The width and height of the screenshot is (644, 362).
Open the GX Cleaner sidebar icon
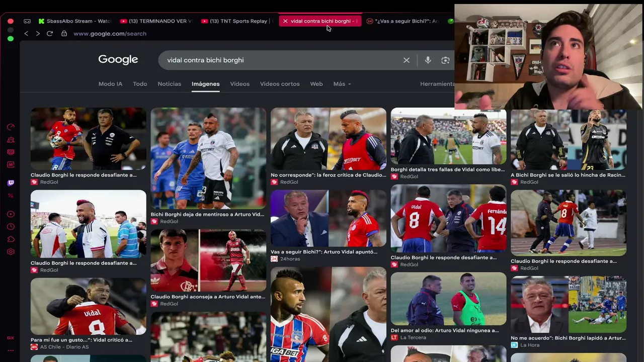(x=11, y=140)
